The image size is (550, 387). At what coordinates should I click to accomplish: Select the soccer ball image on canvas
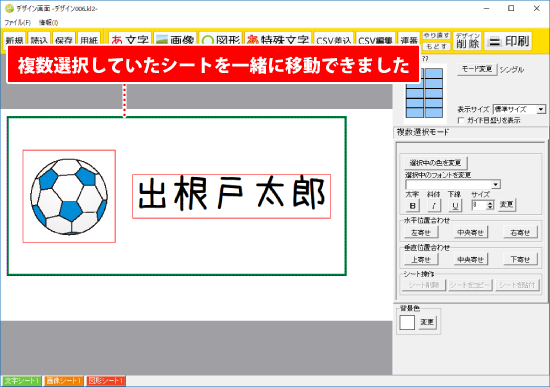coord(69,196)
